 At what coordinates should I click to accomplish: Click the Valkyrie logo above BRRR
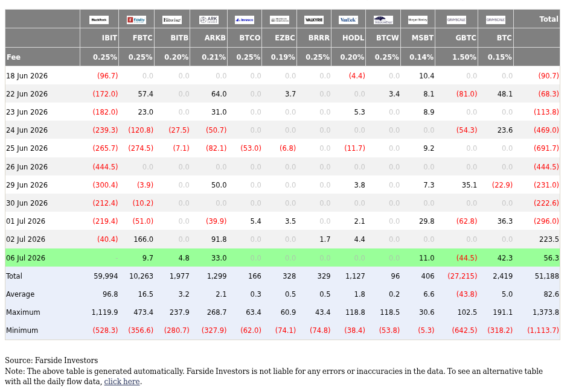coord(314,19)
